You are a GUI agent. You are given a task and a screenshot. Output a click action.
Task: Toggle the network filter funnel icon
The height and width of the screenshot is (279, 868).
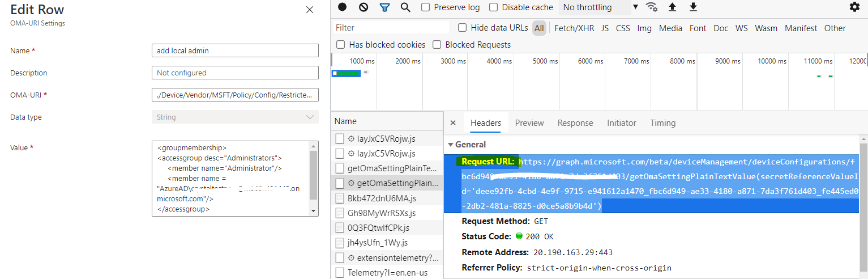coord(384,7)
